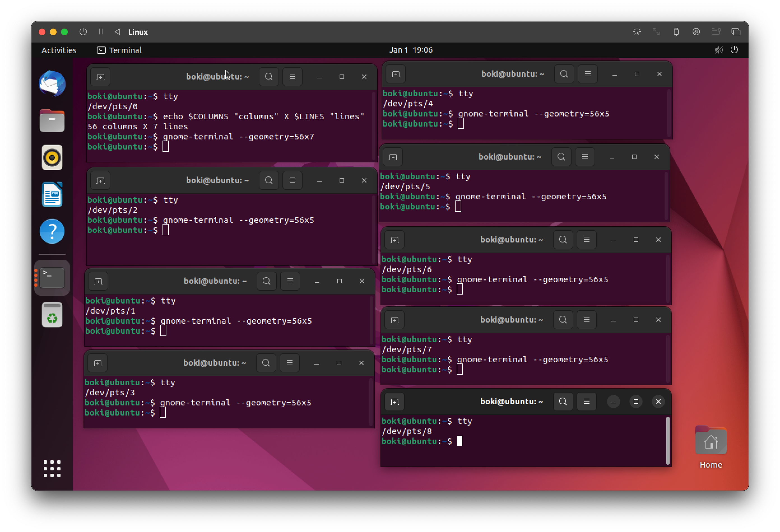Open the clock calendar Jan 1 19:06
This screenshot has width=780, height=532.
[410, 50]
